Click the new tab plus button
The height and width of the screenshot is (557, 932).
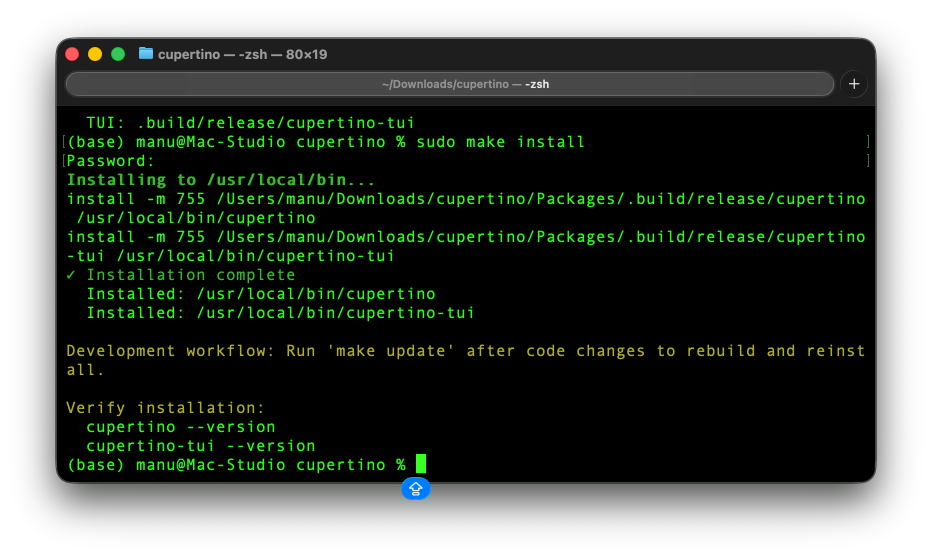coord(854,84)
